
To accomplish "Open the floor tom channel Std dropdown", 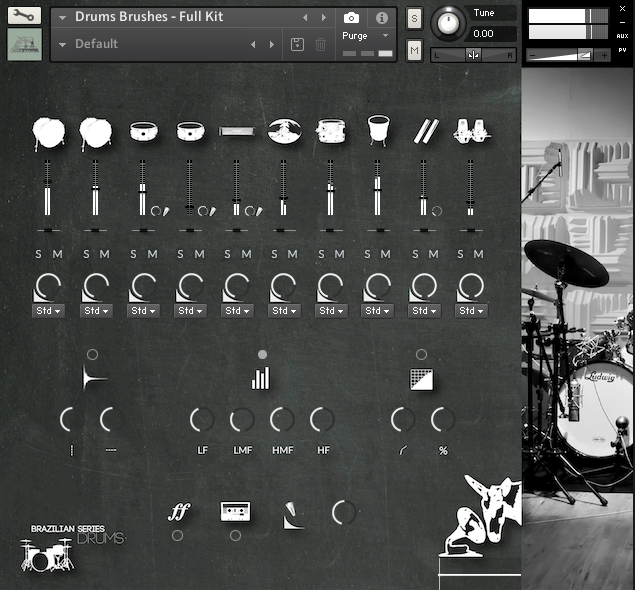I will [x=377, y=311].
